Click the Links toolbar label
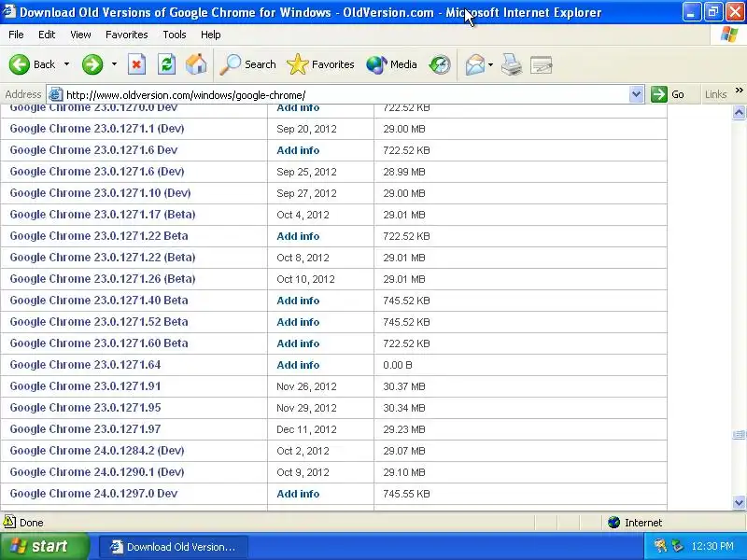Viewport: 747px width, 560px height. 716,94
